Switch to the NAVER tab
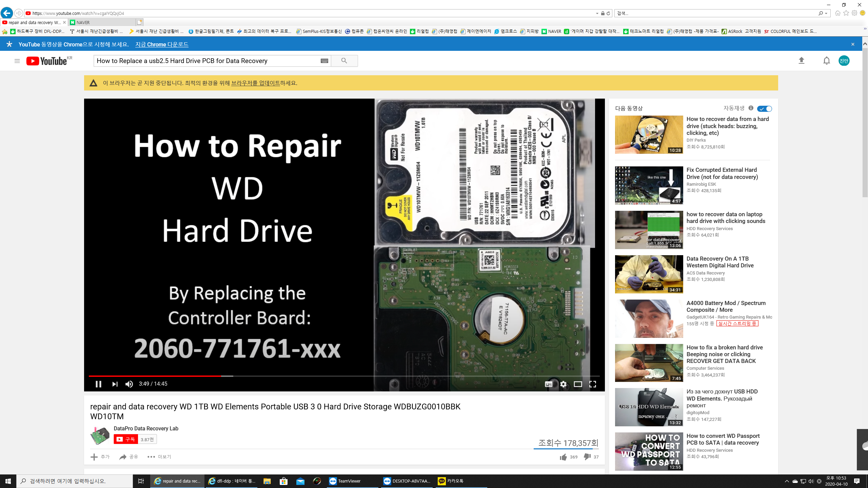The image size is (868, 488). pyautogui.click(x=102, y=22)
